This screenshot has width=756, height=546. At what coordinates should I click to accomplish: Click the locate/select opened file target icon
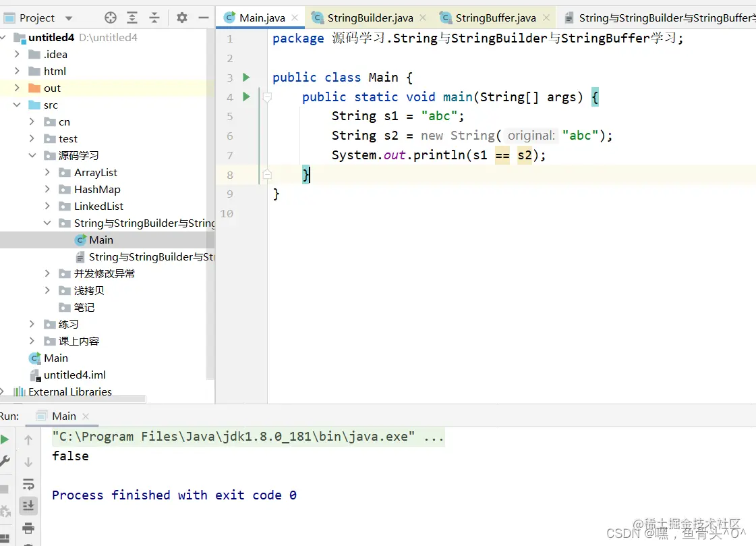point(111,18)
